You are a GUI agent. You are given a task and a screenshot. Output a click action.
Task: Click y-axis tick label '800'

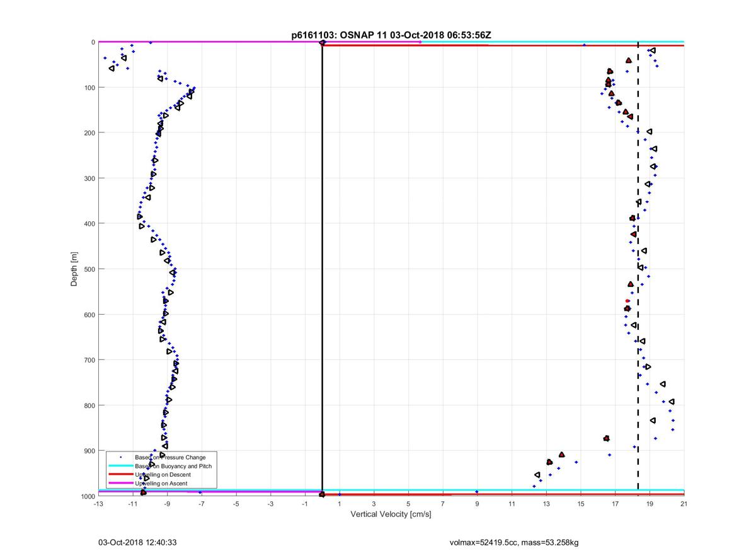[88, 405]
